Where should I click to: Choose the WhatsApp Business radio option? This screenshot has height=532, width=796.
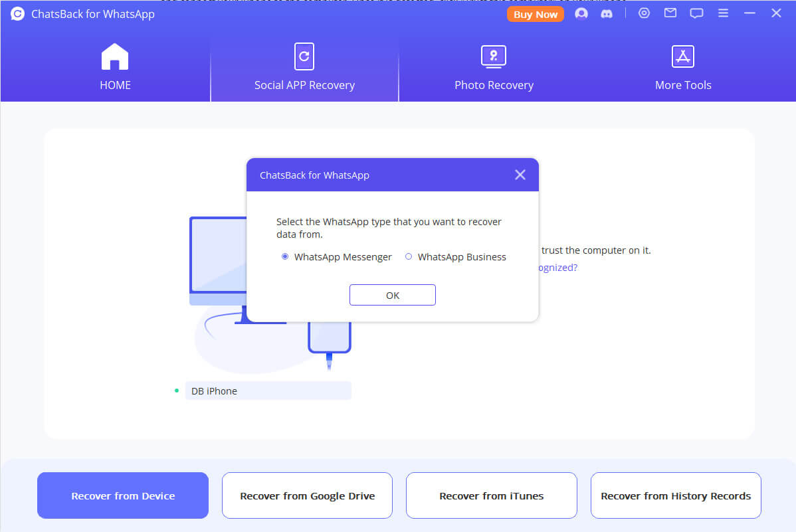coord(409,257)
